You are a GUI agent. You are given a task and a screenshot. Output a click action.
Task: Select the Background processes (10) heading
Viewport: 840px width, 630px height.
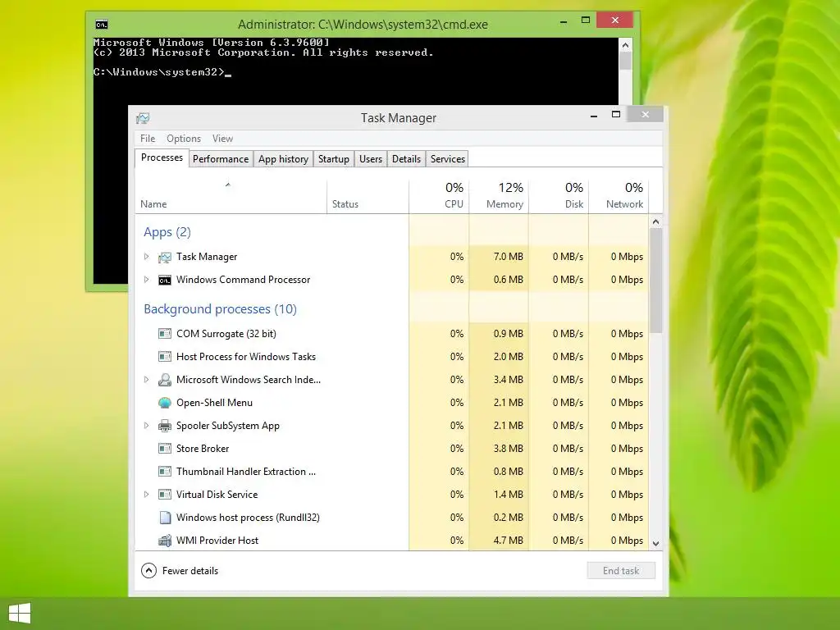click(220, 309)
